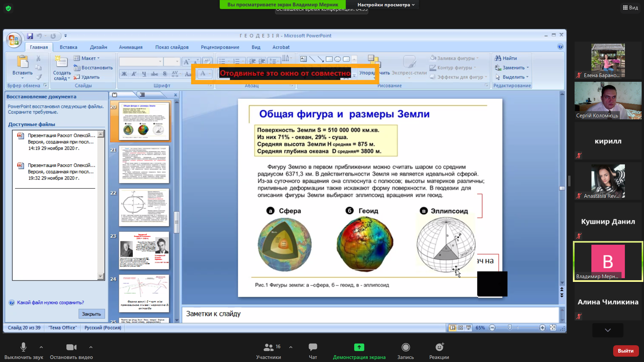Expand the Заменить dropdown menu
The image size is (644, 362).
pos(528,67)
